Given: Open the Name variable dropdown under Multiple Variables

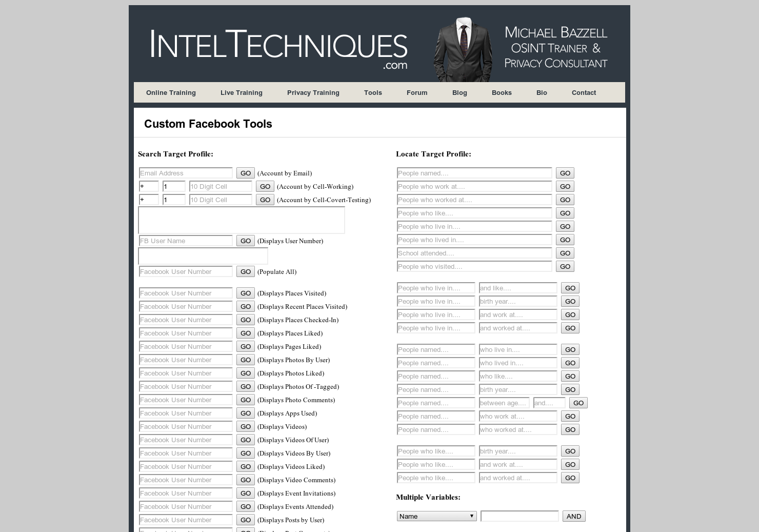Looking at the screenshot, I should 436,516.
